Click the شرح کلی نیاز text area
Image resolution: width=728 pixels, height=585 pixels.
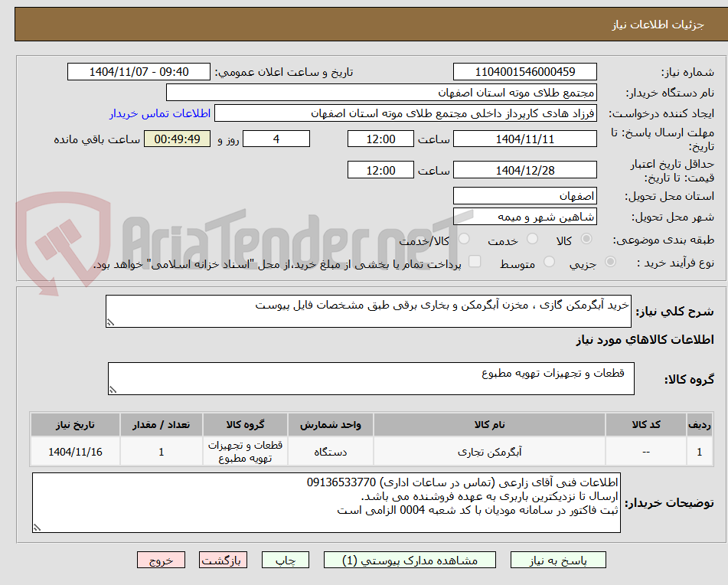(x=368, y=311)
